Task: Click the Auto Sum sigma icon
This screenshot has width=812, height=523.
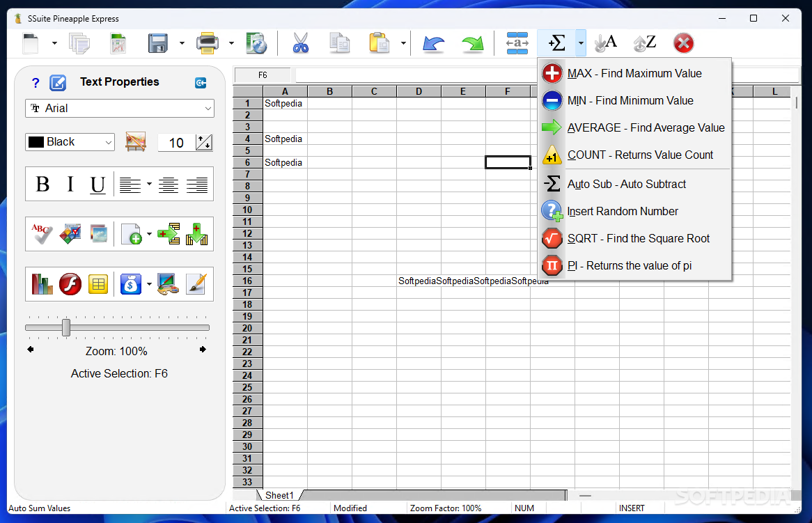Action: coord(556,43)
